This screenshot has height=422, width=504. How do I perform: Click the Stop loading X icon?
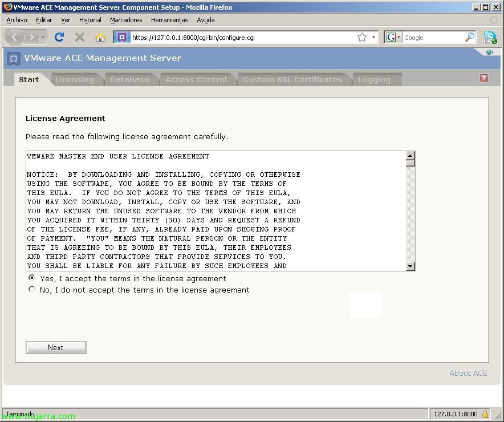(79, 37)
